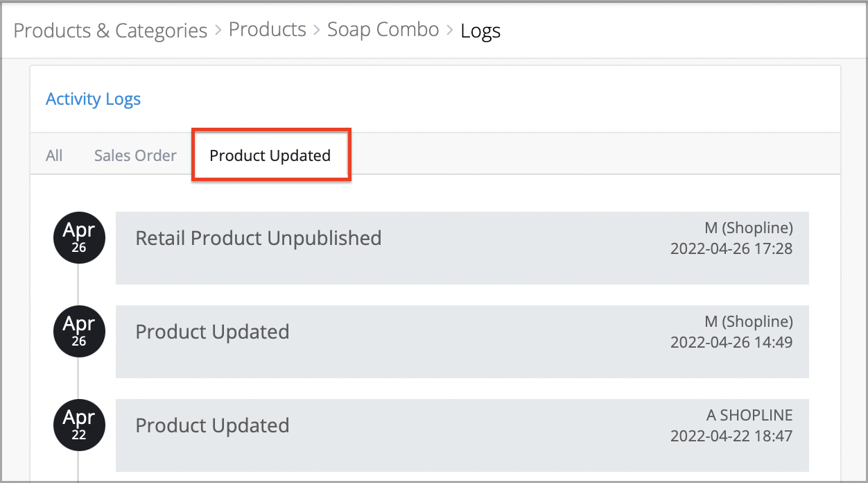
Task: Click the Apr 22 date circle marker
Action: click(x=80, y=425)
